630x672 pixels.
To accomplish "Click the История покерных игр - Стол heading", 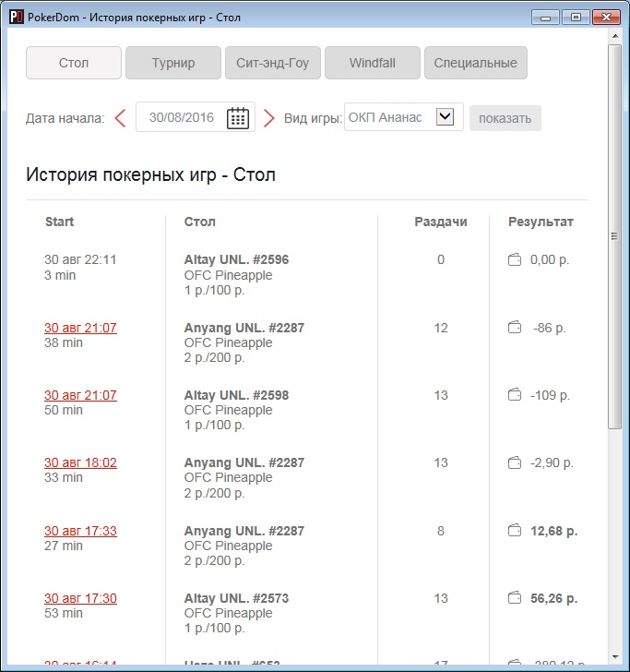I will pyautogui.click(x=150, y=174).
